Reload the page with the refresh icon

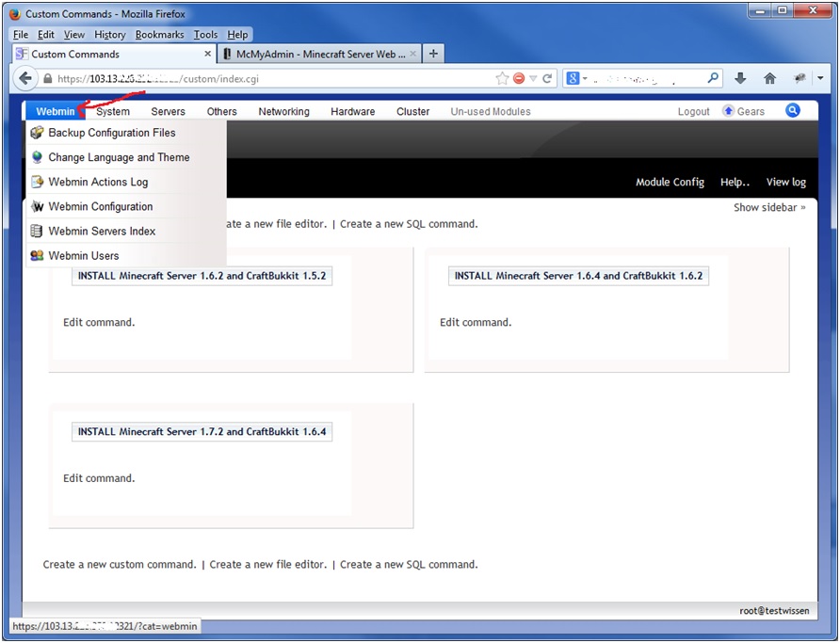547,79
